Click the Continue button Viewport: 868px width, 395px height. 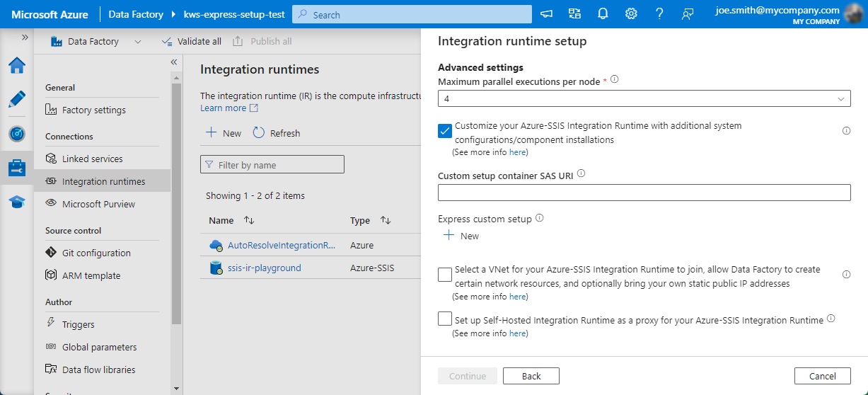click(468, 376)
